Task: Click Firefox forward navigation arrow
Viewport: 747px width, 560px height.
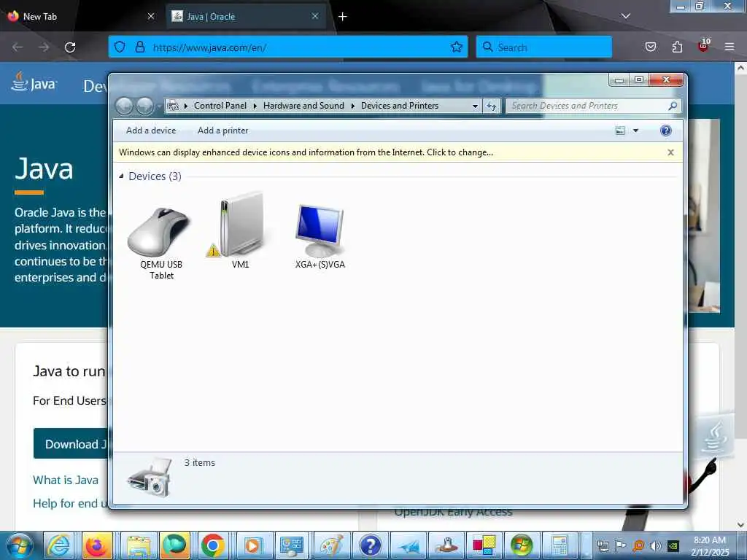Action: coord(44,47)
